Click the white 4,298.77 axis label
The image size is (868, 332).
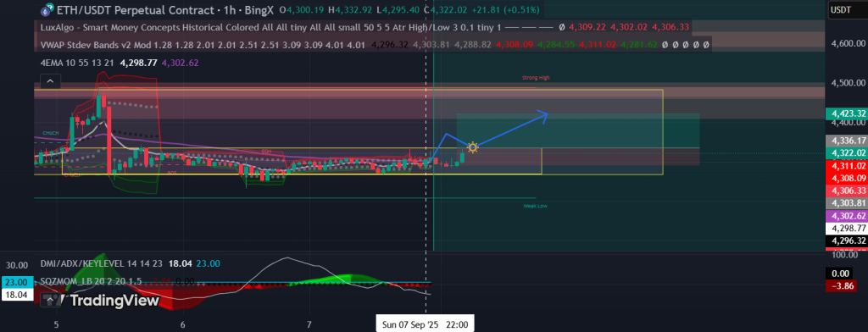click(846, 228)
